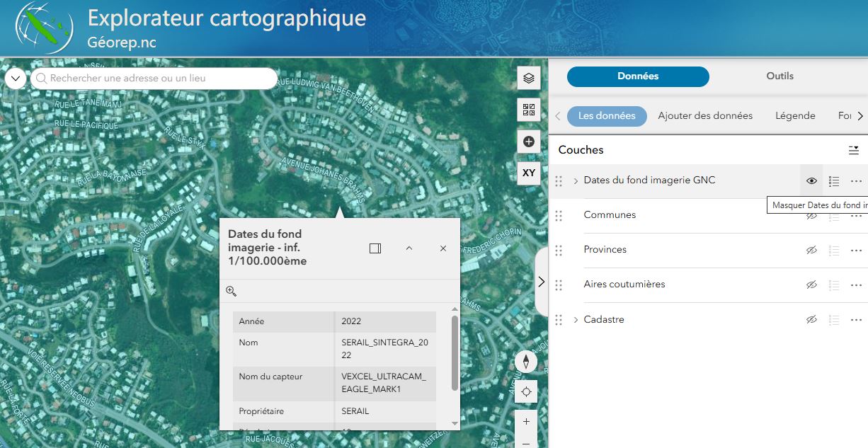Show the Provinces layer
The image size is (868, 448).
click(x=811, y=251)
